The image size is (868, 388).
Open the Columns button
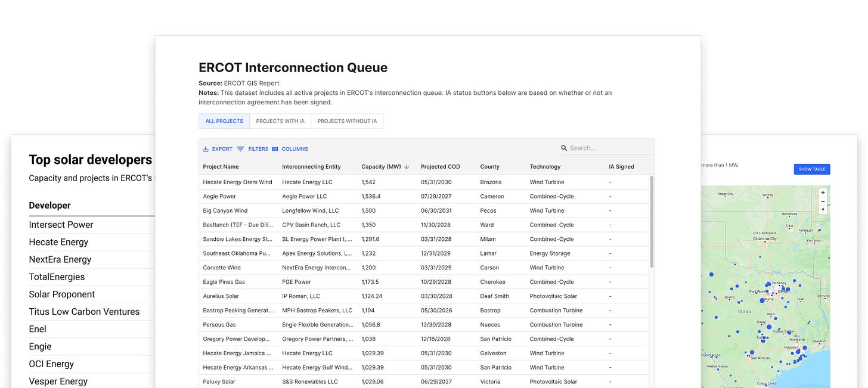[x=290, y=149]
